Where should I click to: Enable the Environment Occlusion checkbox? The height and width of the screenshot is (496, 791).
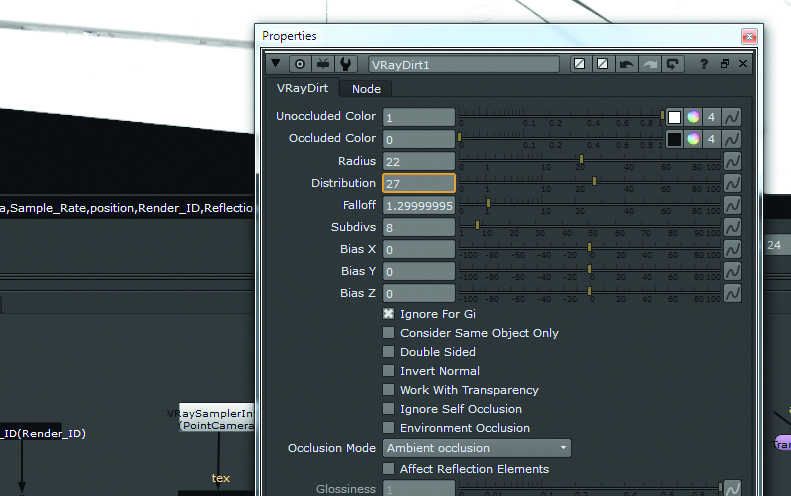(388, 428)
